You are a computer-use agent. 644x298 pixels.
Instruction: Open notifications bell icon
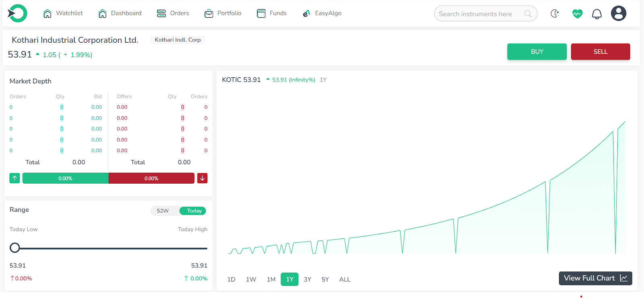coord(597,14)
